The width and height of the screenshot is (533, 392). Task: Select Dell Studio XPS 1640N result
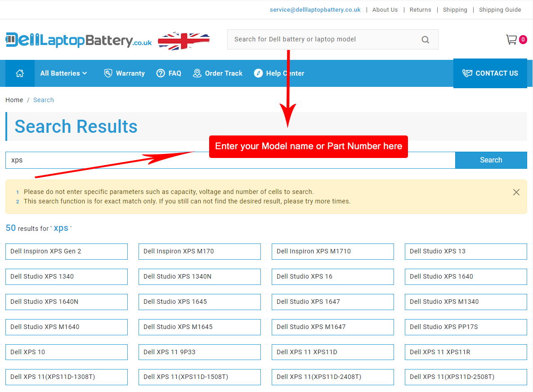pos(67,302)
